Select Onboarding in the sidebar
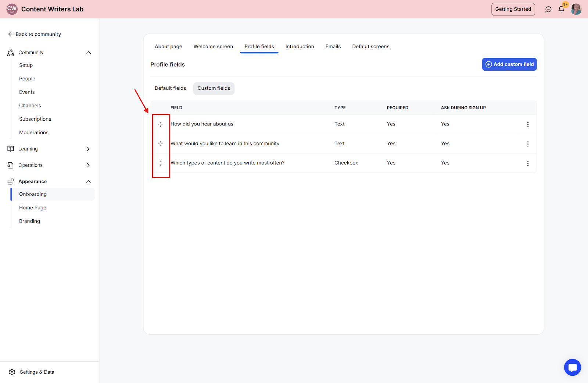The image size is (588, 383). 53,194
